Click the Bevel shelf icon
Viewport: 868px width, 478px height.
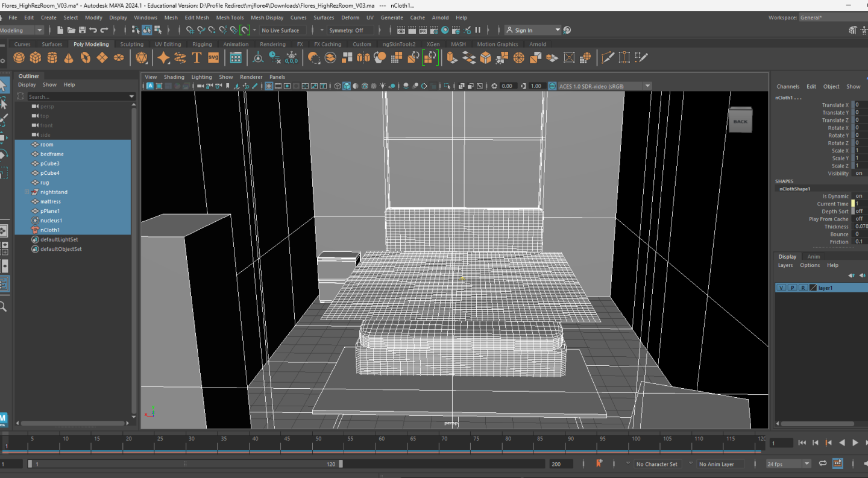click(486, 58)
